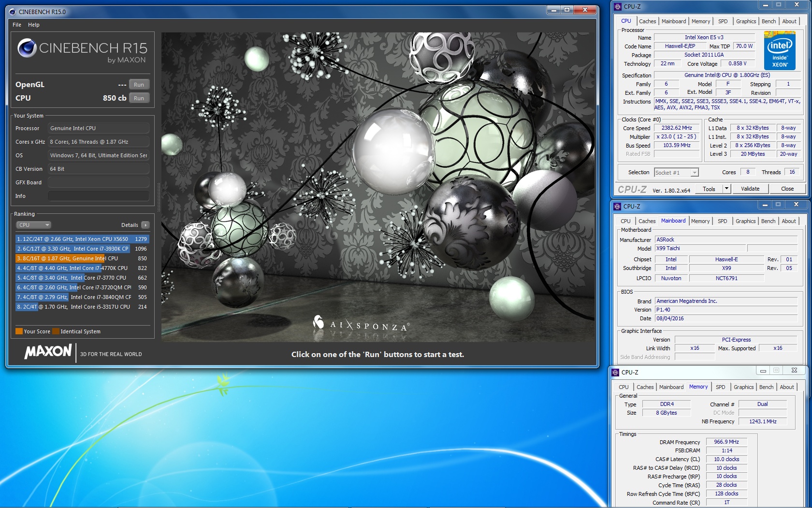The height and width of the screenshot is (508, 812).
Task: Select ranking row 12C/24T Intel Xeon X5650
Action: 82,239
